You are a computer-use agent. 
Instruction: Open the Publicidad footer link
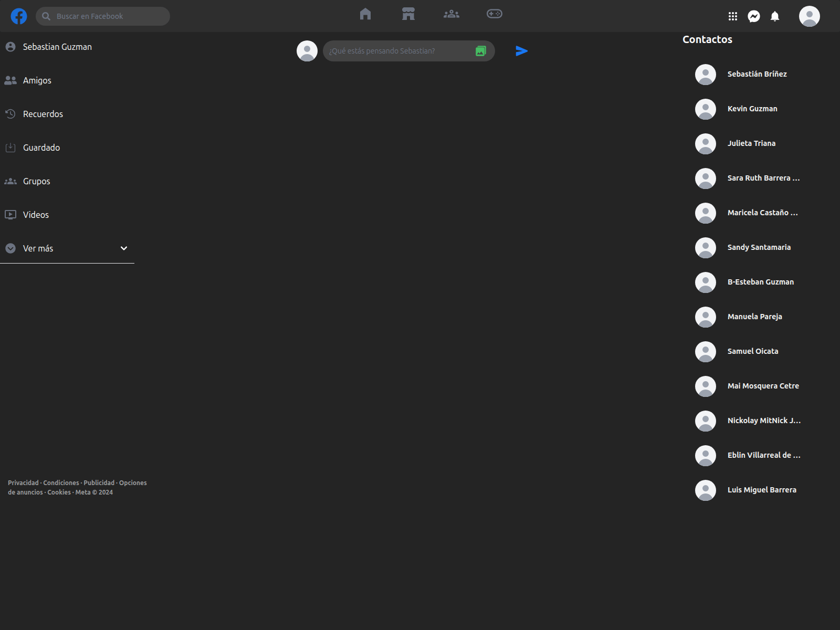click(x=99, y=483)
